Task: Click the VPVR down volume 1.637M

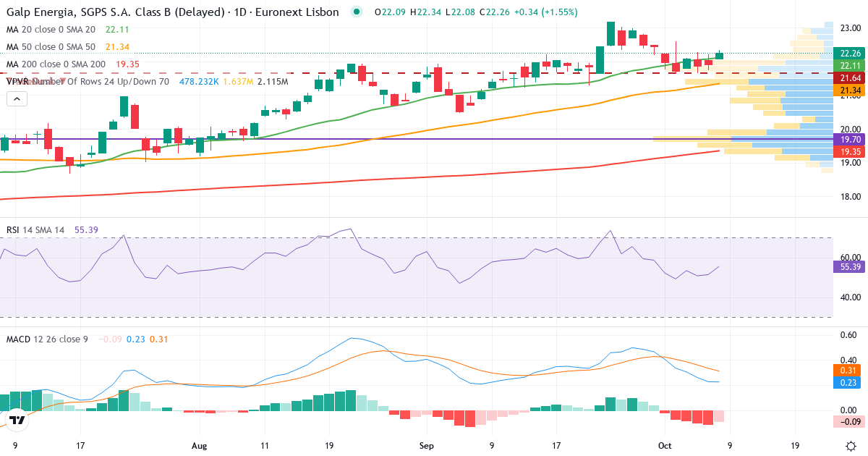Action: 238,82
